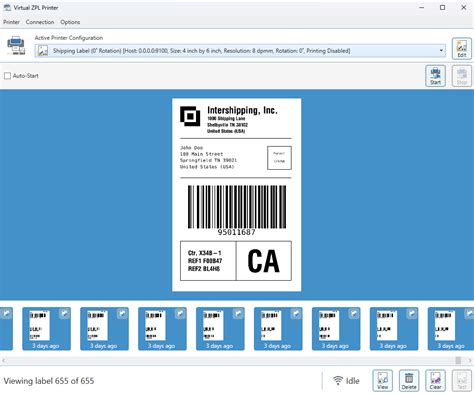Click the Virtual ZPL Printer title bar icon

point(7,7)
